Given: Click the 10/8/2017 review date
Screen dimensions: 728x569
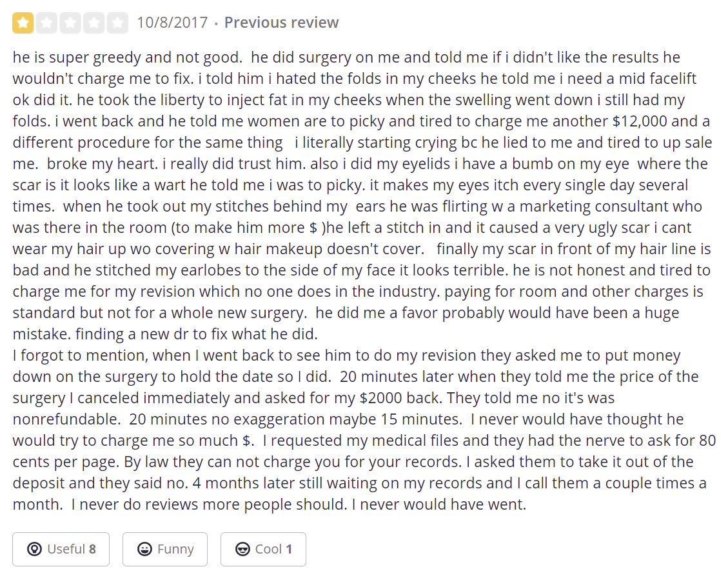Looking at the screenshot, I should click(x=172, y=23).
